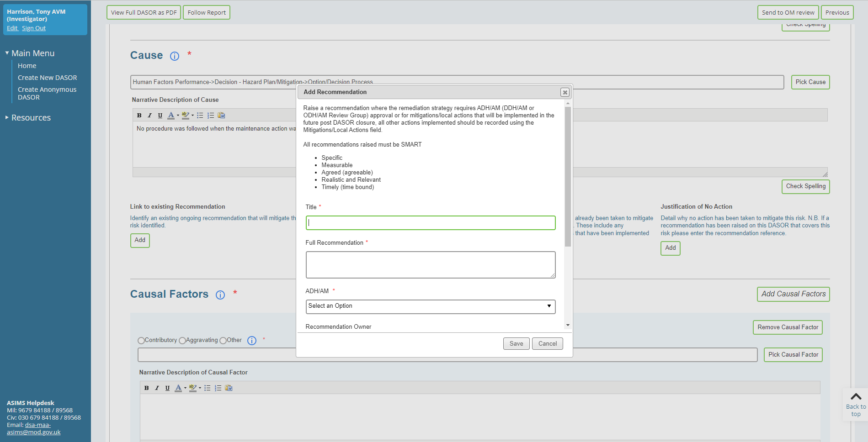The image size is (868, 442).
Task: Click dialog scrollbar down arrow
Action: tap(568, 326)
